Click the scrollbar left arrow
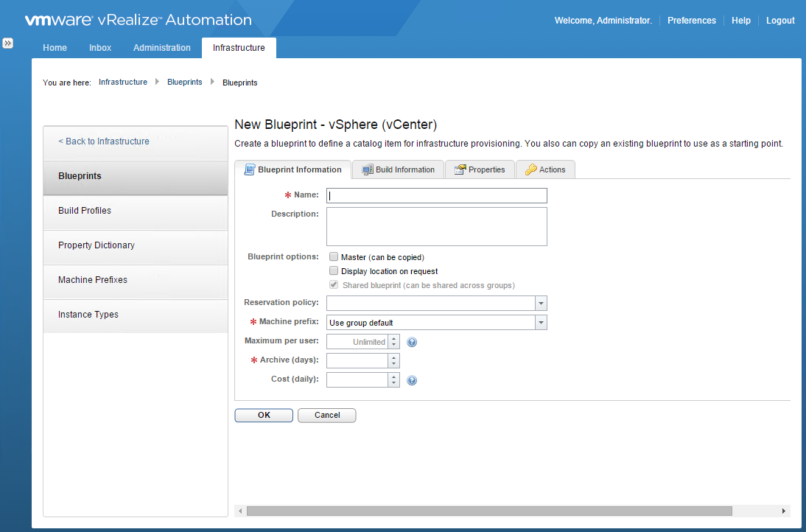Viewport: 806px width, 532px height. [x=241, y=511]
